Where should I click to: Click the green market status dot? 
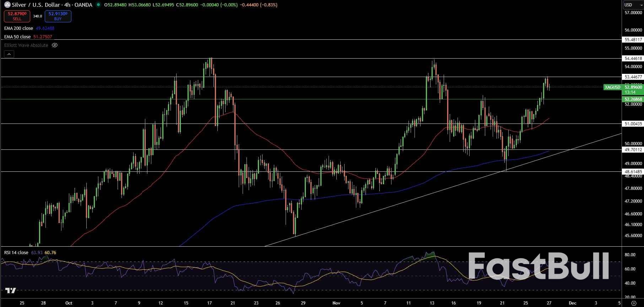click(98, 5)
